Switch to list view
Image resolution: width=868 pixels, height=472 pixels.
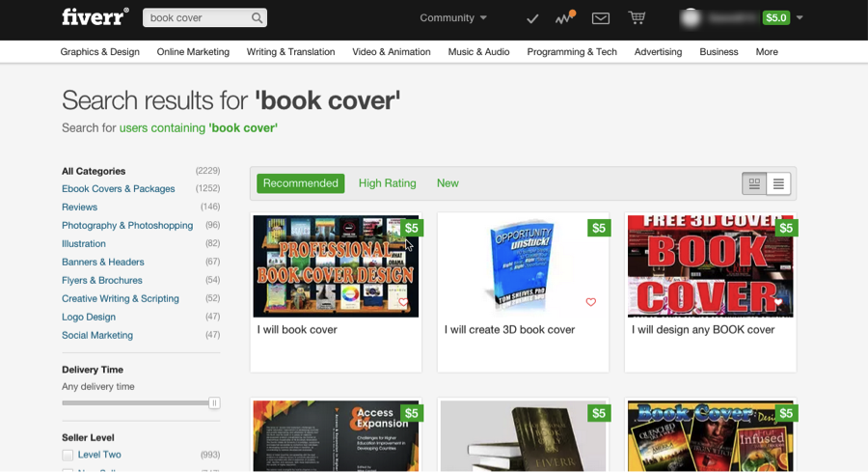(x=778, y=183)
